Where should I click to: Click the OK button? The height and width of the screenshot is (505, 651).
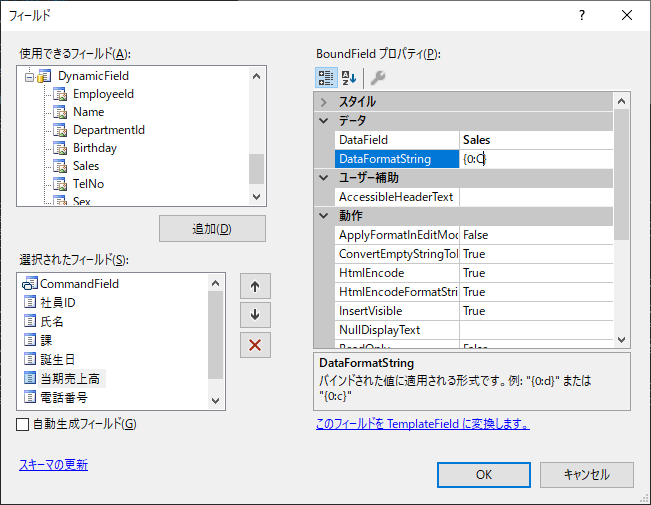[484, 475]
